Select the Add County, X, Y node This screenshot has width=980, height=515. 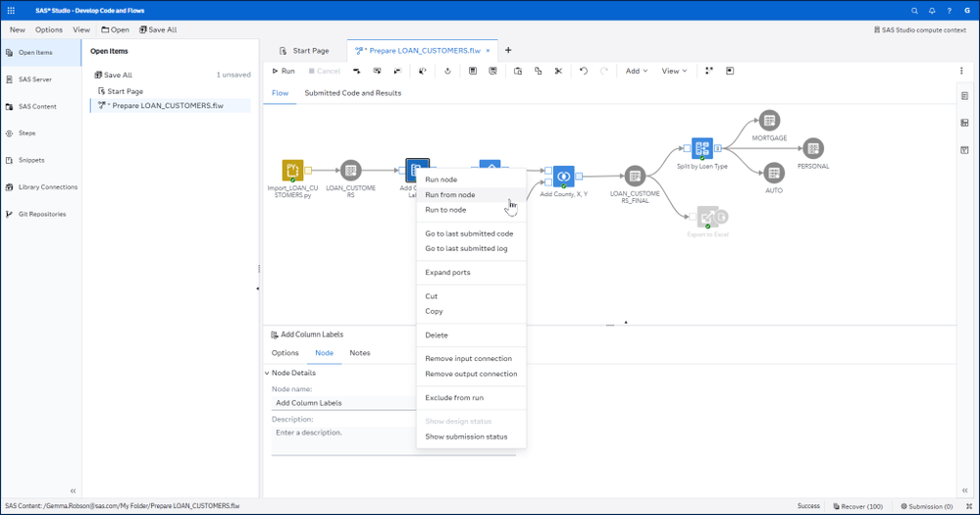563,177
